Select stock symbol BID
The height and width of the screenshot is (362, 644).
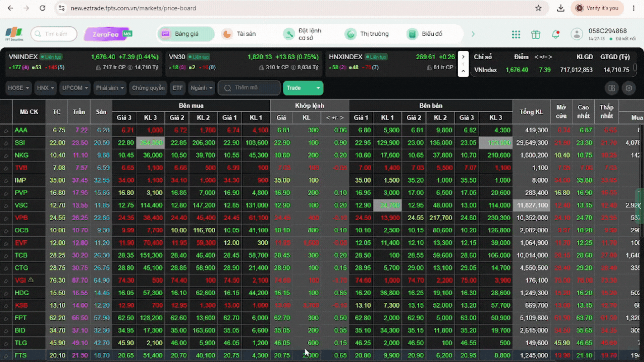tap(20, 330)
